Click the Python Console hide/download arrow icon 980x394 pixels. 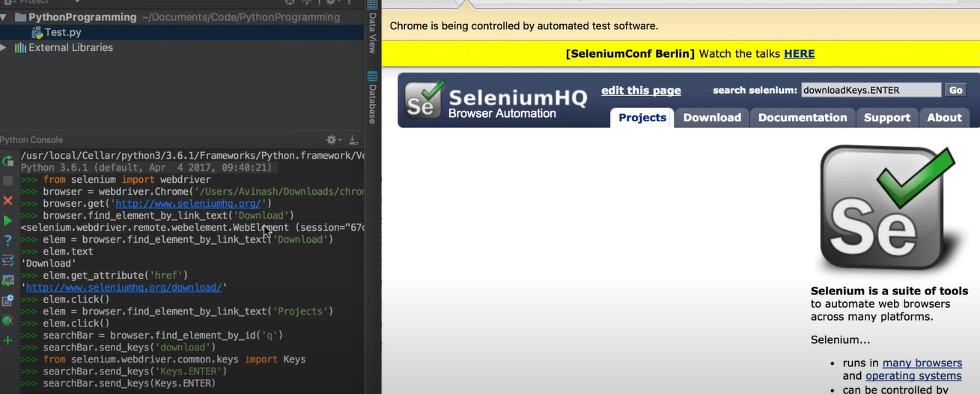pyautogui.click(x=353, y=140)
